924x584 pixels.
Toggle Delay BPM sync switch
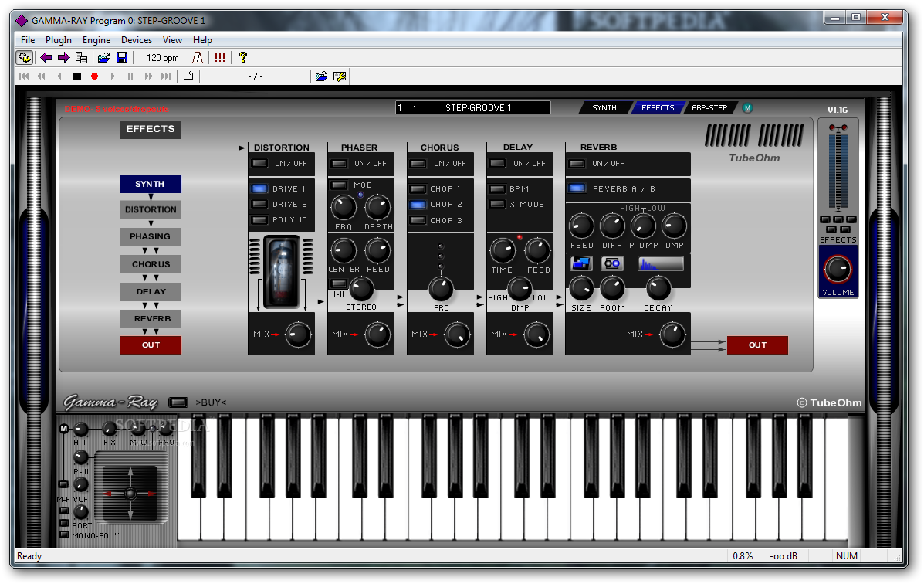click(497, 189)
